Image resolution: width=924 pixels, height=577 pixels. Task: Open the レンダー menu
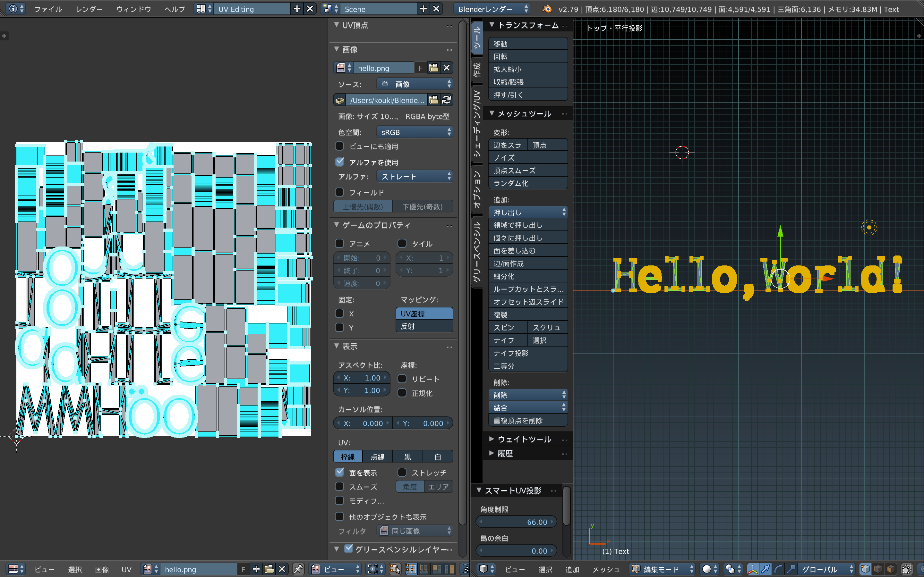[89, 9]
